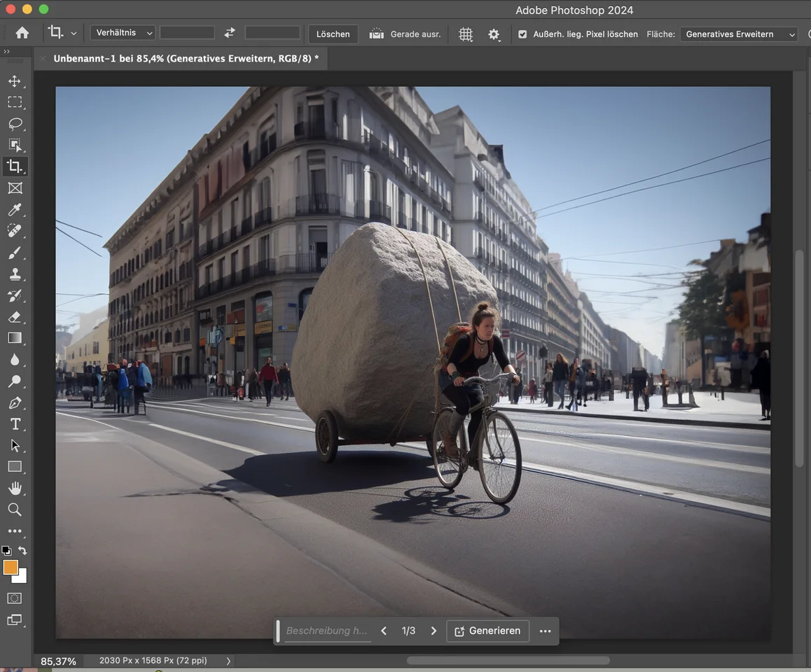Select the Clone Stamp tool
This screenshot has width=811, height=672.
[15, 274]
